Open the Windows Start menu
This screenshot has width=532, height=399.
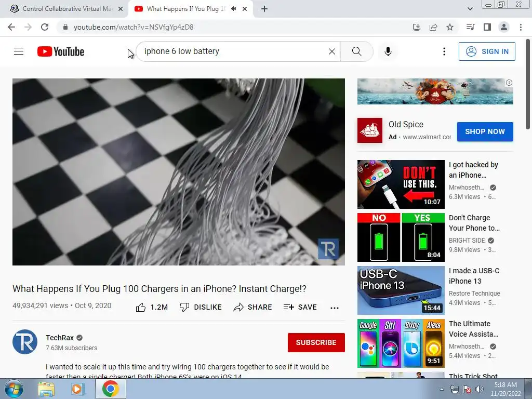point(14,389)
